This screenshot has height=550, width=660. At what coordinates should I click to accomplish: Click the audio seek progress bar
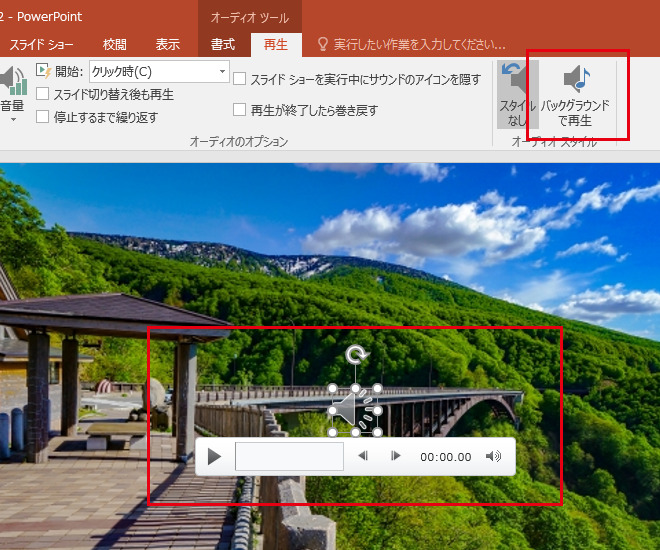tap(289, 456)
